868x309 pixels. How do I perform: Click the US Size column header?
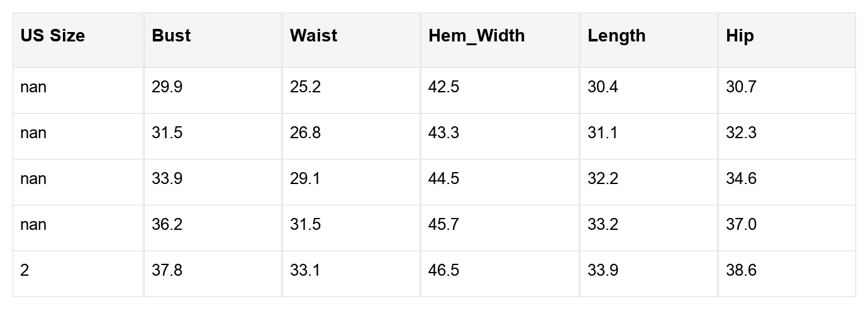pos(52,36)
